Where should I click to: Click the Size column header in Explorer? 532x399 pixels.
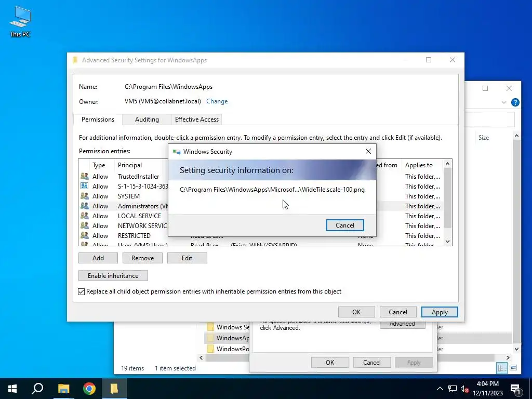(484, 137)
